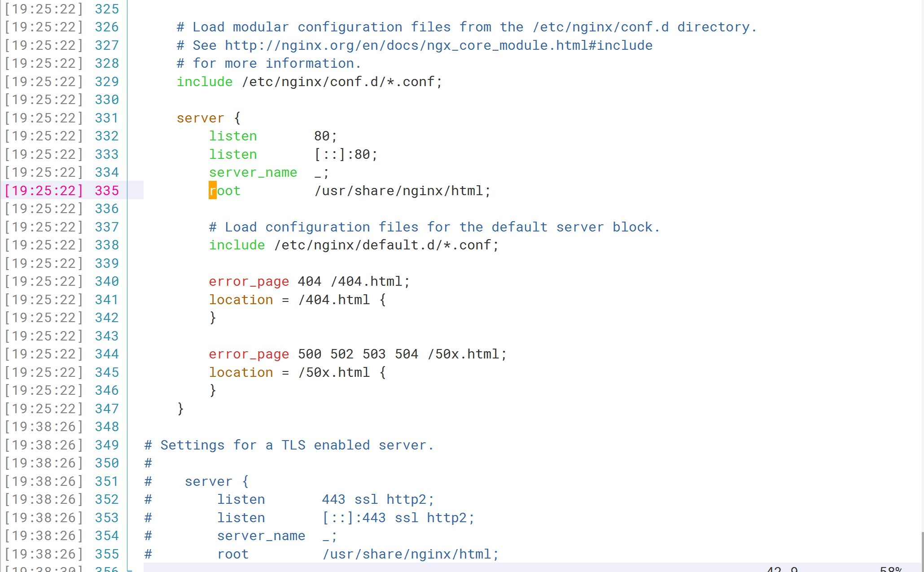
Task: Click 'error_page 404 /404.html;' on line 340
Action: 309,281
